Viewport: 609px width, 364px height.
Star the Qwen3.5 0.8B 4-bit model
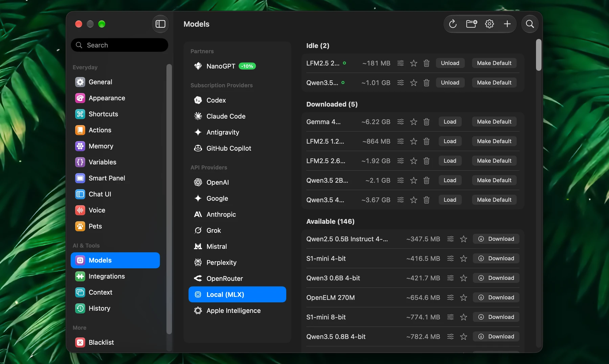[464, 337]
